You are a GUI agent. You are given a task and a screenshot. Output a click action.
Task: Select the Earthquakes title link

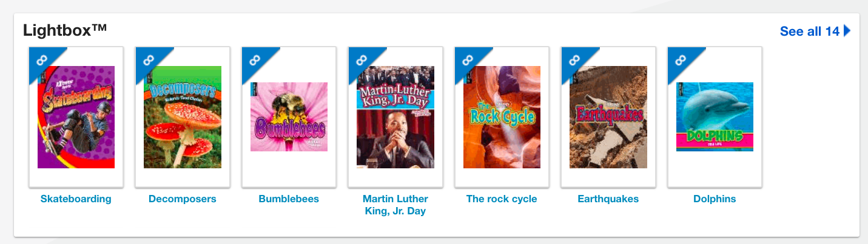pos(608,199)
